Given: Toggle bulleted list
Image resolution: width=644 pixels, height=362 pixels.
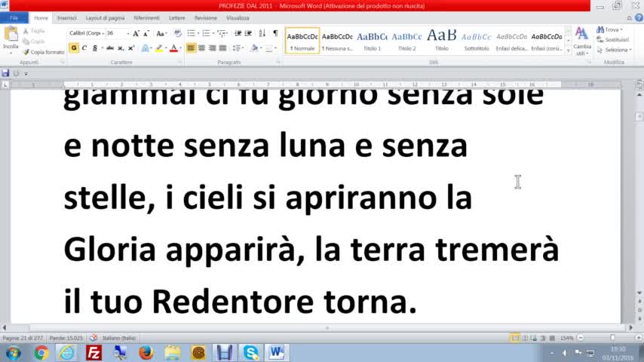Looking at the screenshot, I should point(191,33).
